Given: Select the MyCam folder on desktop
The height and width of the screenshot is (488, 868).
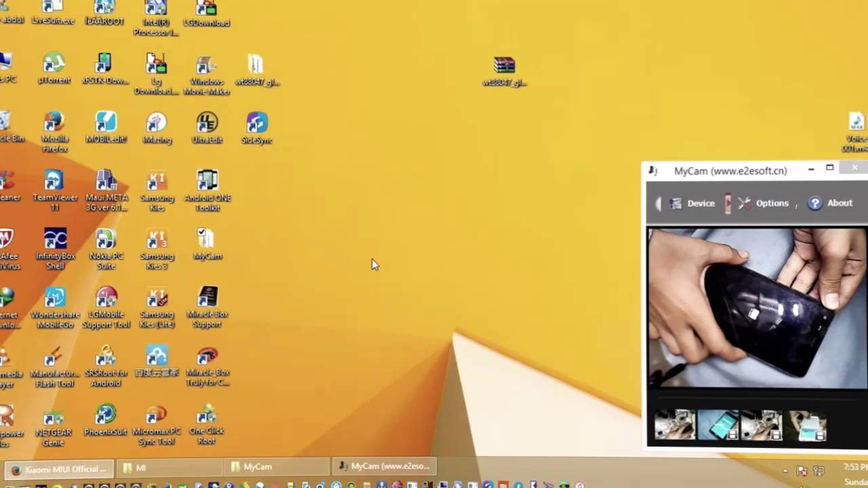Looking at the screenshot, I should click(x=207, y=245).
